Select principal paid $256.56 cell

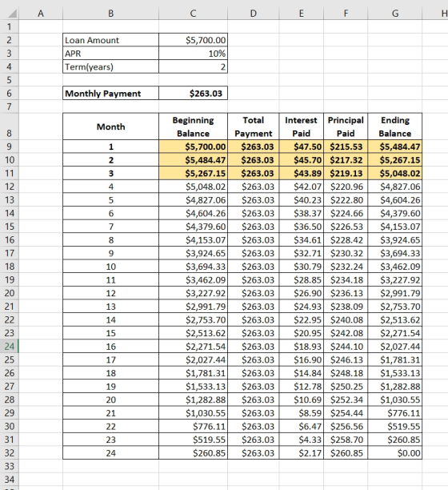pyautogui.click(x=346, y=426)
